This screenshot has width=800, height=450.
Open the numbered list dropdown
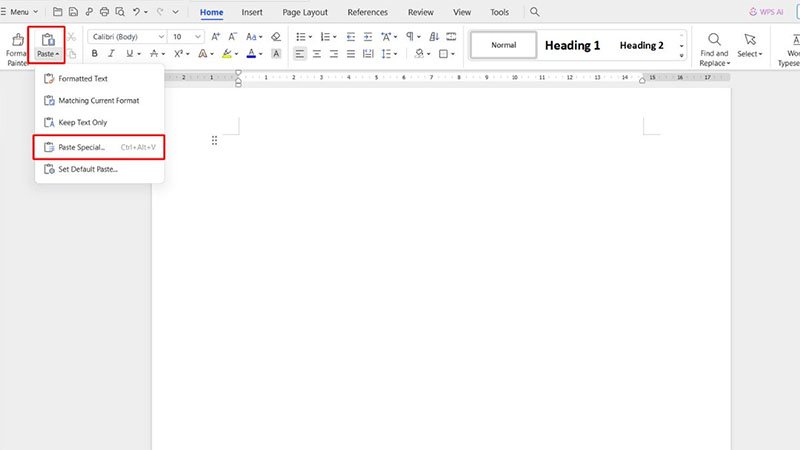pyautogui.click(x=335, y=37)
